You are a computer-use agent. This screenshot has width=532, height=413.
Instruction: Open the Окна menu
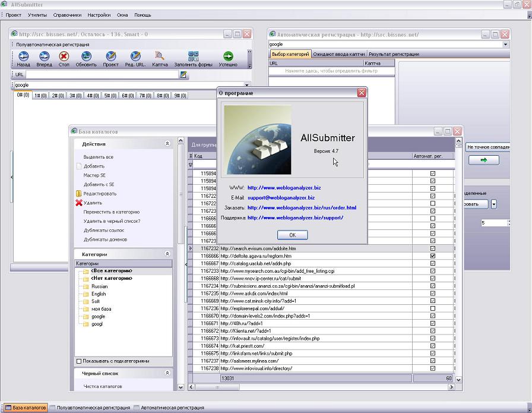pyautogui.click(x=122, y=15)
